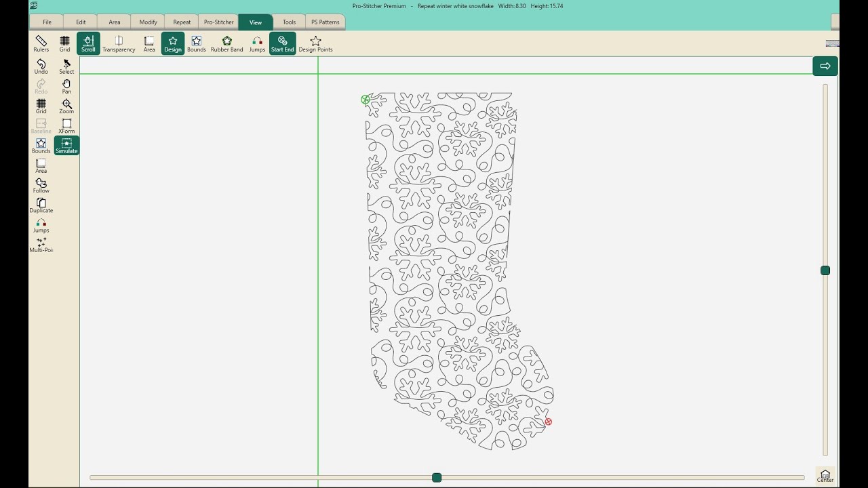Click the Simulate icon
868x488 pixels.
click(x=66, y=146)
